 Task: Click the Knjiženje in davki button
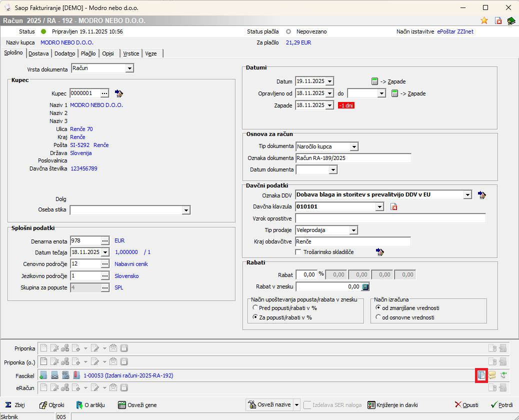pos(392,405)
